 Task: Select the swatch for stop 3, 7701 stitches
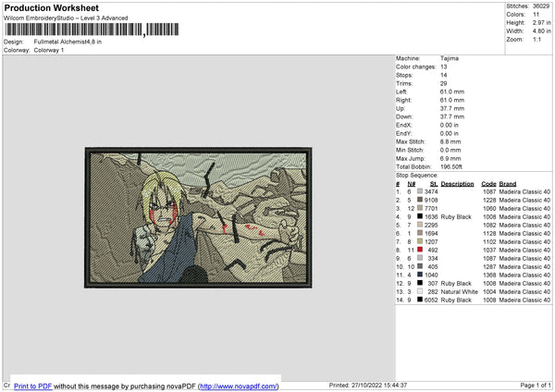(420, 208)
